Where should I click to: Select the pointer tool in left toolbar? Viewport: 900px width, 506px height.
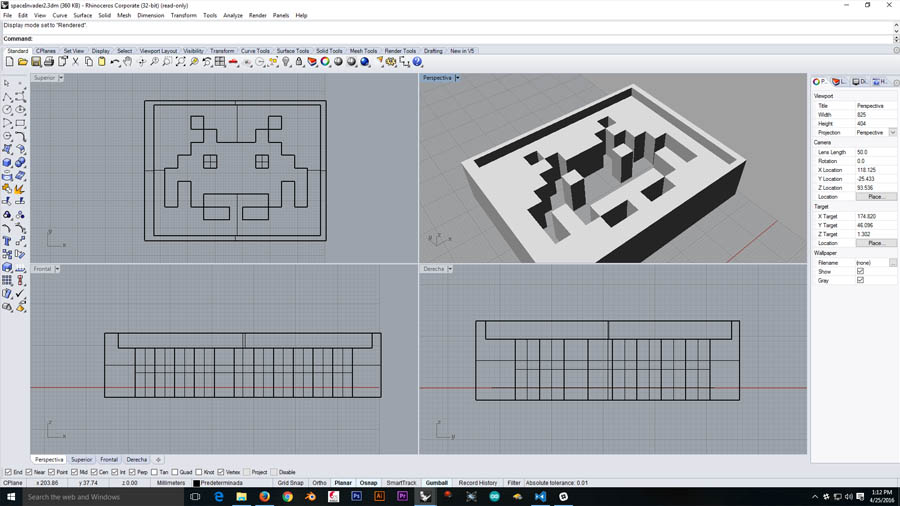[7, 84]
